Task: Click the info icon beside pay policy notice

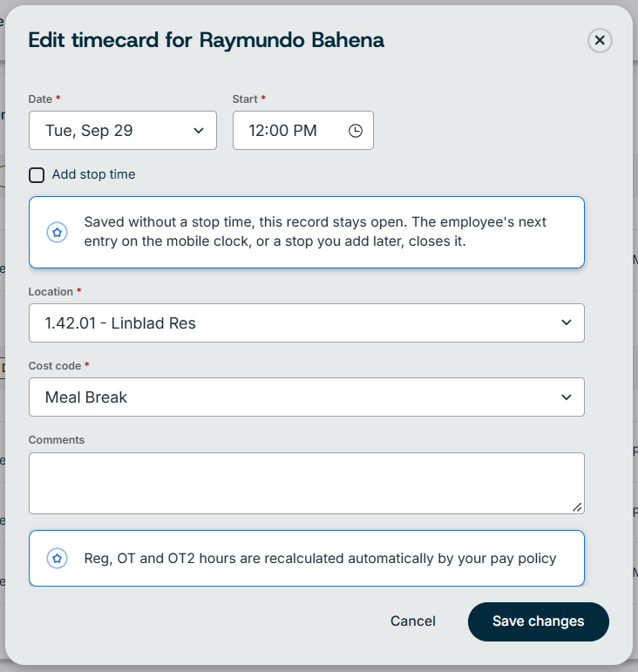Action: tap(57, 559)
